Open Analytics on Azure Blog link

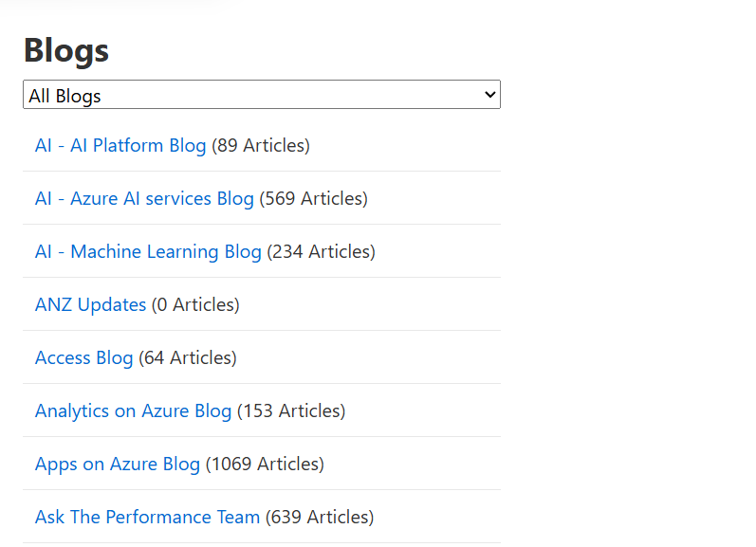click(x=133, y=410)
